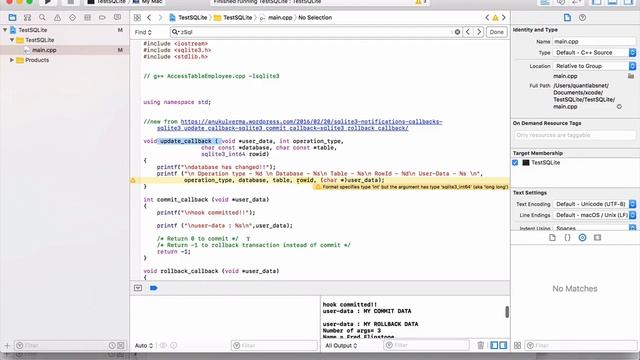640x360 pixels.
Task: Open the Find navigator magnifier tab
Action: pos(42,18)
